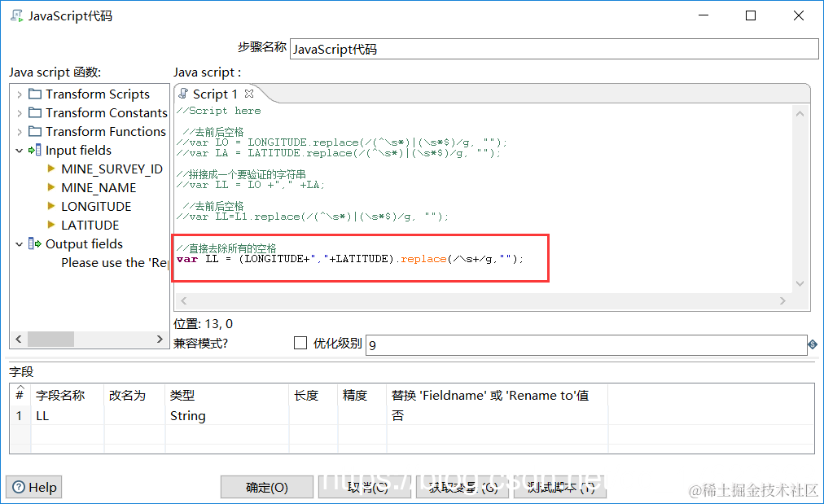Screen dimensions: 824x504
Task: Click the script editor scroll left arrow
Action: click(184, 300)
